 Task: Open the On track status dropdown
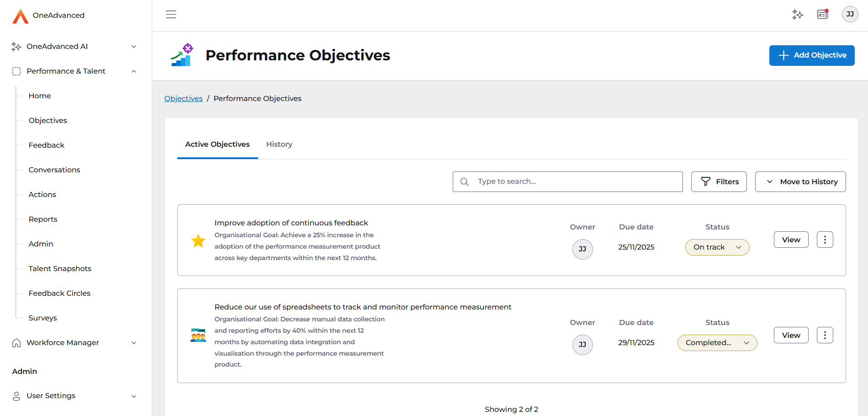tap(717, 247)
